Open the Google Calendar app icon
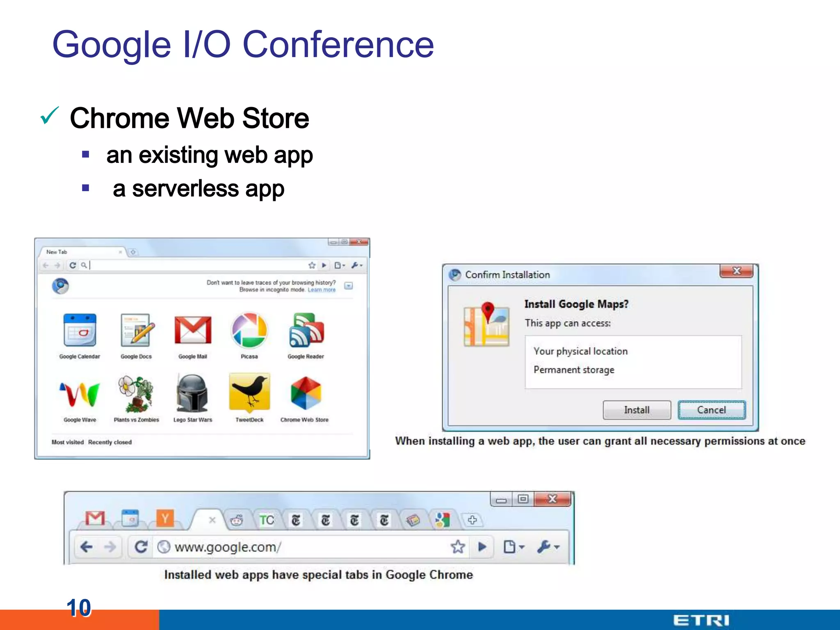 click(x=80, y=330)
